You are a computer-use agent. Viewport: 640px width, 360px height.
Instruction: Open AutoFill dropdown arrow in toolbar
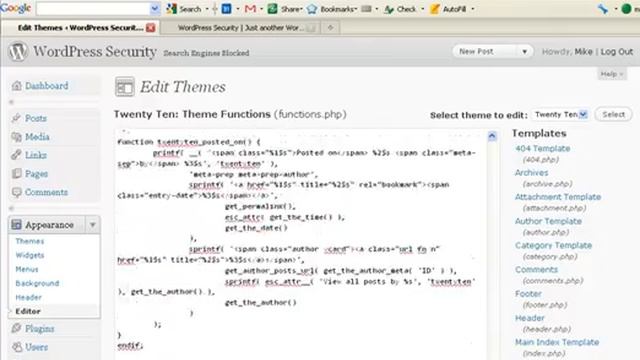click(x=473, y=9)
